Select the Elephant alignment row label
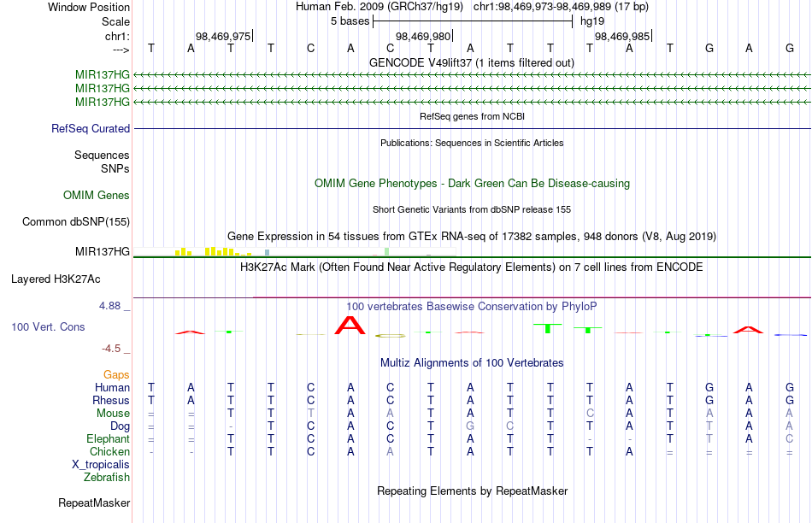The image size is (812, 523). [108, 438]
